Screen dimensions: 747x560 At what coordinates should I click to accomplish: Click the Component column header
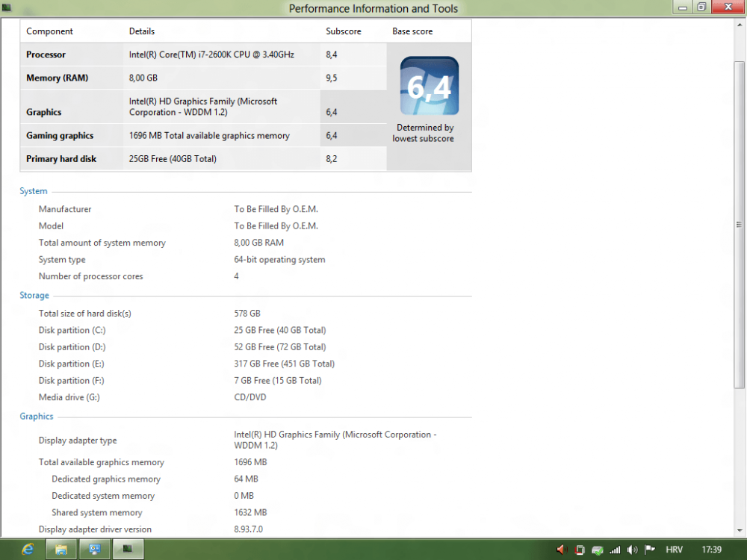pyautogui.click(x=49, y=31)
